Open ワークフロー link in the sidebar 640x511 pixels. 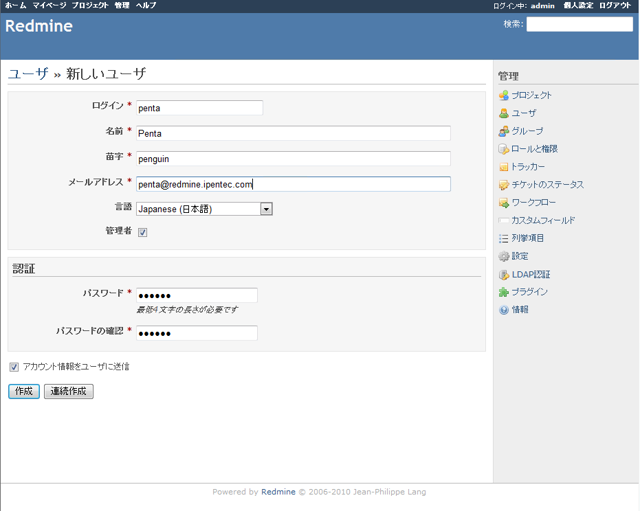tap(533, 203)
